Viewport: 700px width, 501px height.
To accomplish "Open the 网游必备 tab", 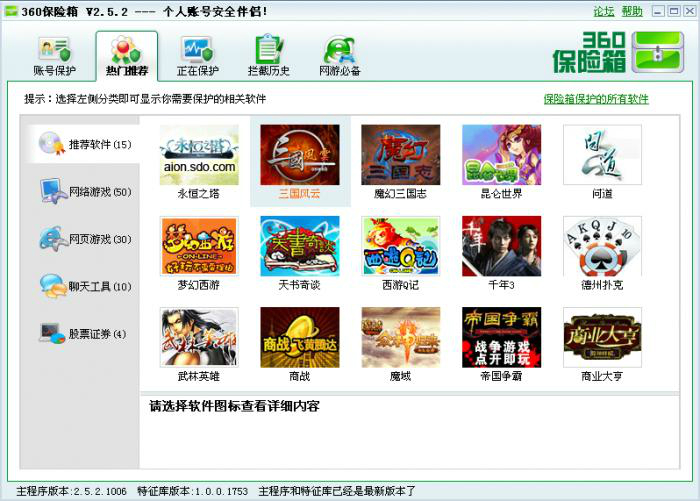I will pos(340,57).
